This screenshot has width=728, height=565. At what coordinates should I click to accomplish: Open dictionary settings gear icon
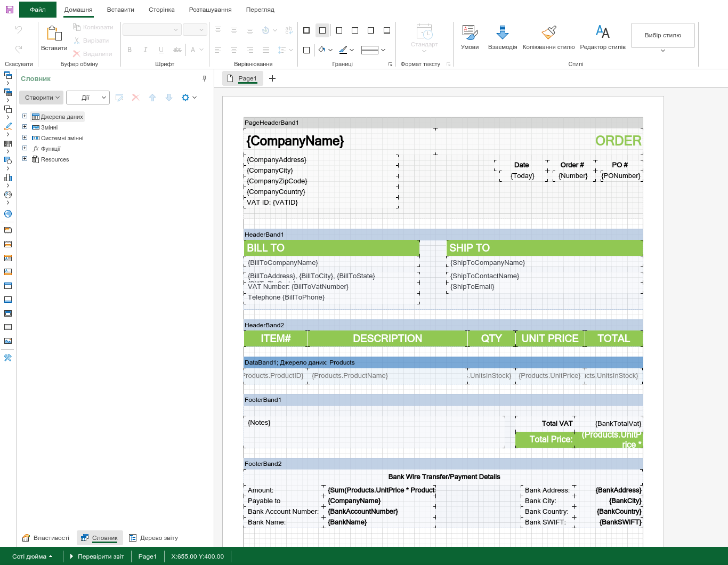[185, 98]
